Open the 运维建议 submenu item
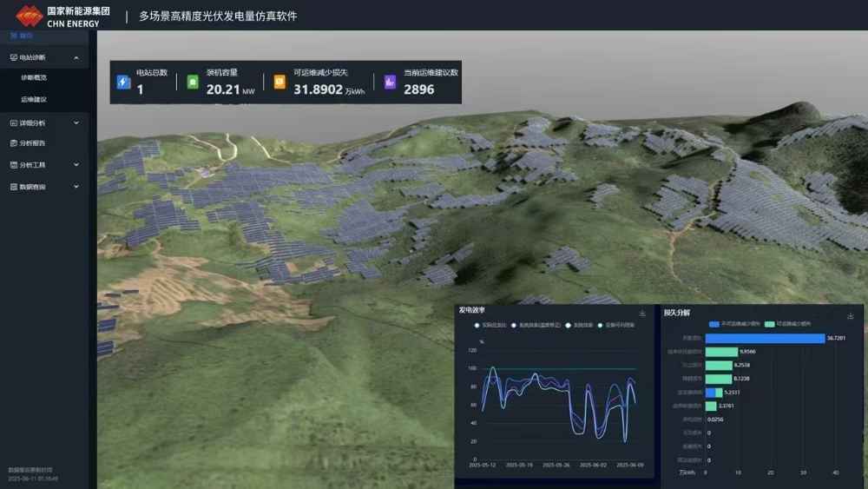The image size is (868, 489). pos(34,99)
